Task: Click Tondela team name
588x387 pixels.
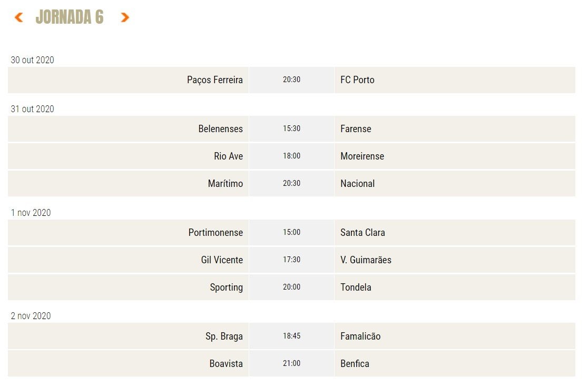Action: pyautogui.click(x=356, y=287)
